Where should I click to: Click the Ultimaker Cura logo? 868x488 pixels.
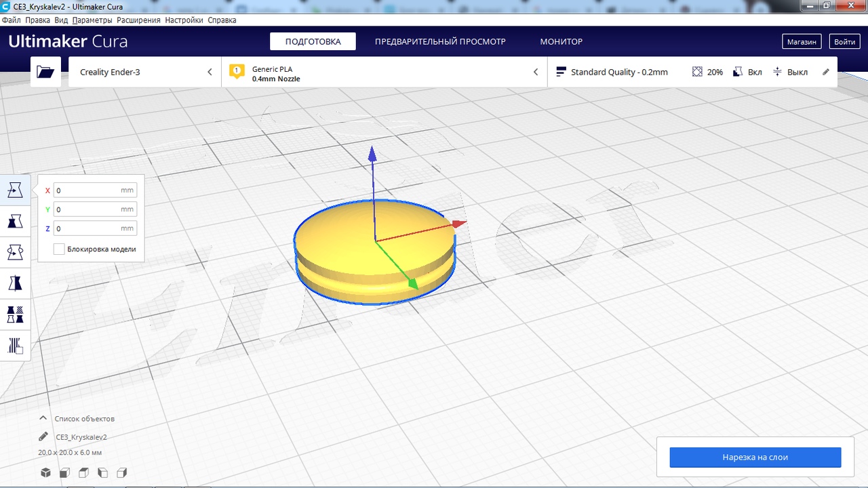68,41
